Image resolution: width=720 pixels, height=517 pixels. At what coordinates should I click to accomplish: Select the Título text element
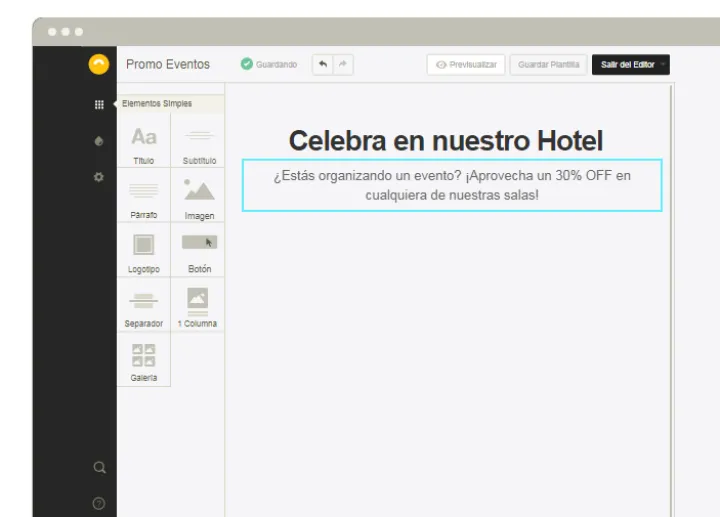[144, 141]
